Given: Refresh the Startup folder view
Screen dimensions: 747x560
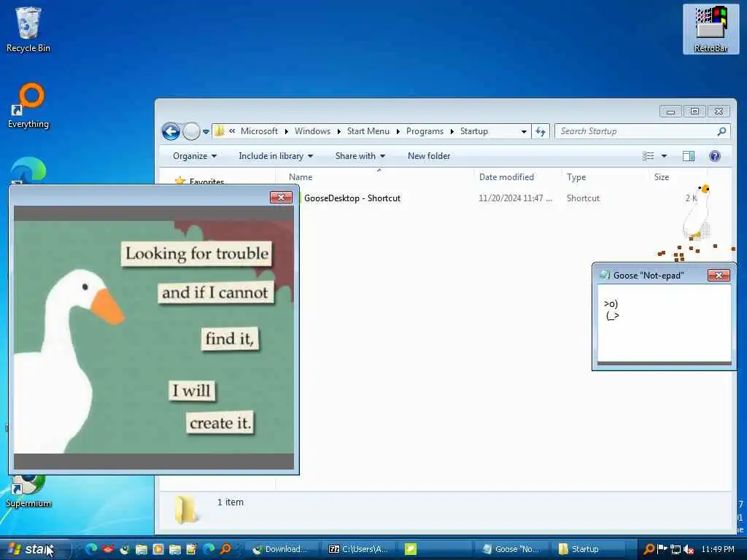Looking at the screenshot, I should click(541, 131).
